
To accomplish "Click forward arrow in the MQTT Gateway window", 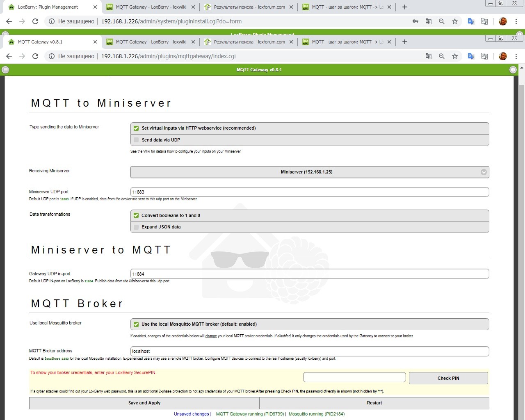I will [22, 56].
